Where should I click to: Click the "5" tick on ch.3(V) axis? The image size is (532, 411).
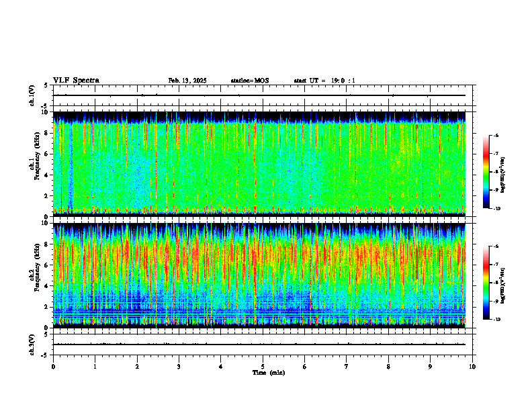[46, 334]
